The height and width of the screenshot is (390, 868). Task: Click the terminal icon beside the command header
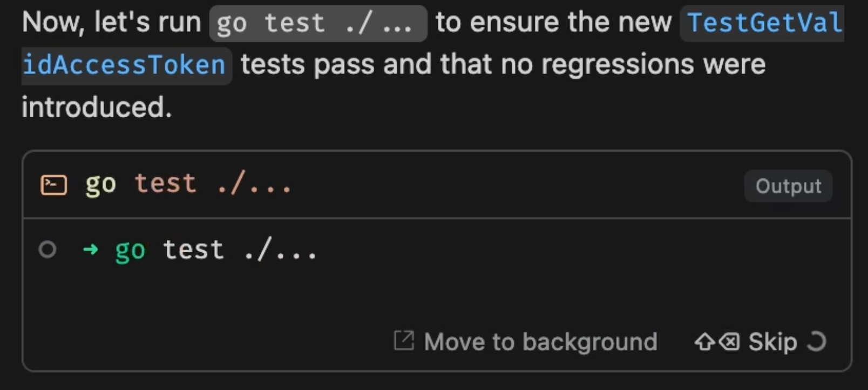click(54, 185)
